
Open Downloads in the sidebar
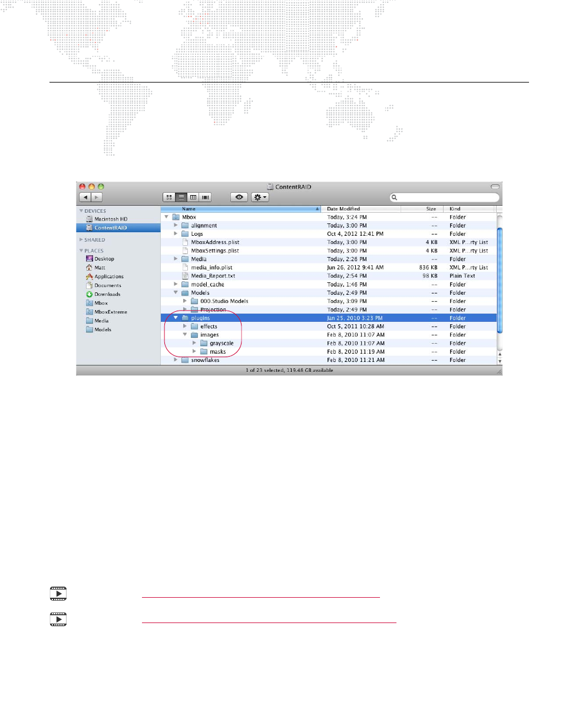coord(107,294)
